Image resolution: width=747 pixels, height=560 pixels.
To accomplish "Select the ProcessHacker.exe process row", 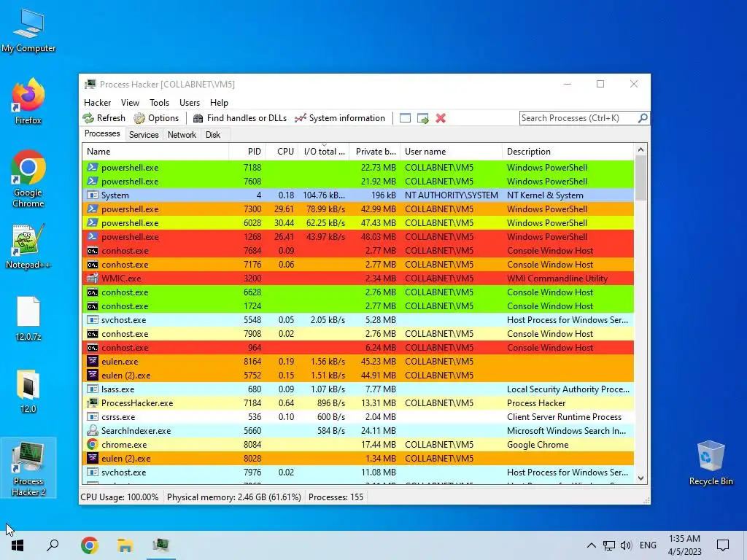I will pos(357,402).
